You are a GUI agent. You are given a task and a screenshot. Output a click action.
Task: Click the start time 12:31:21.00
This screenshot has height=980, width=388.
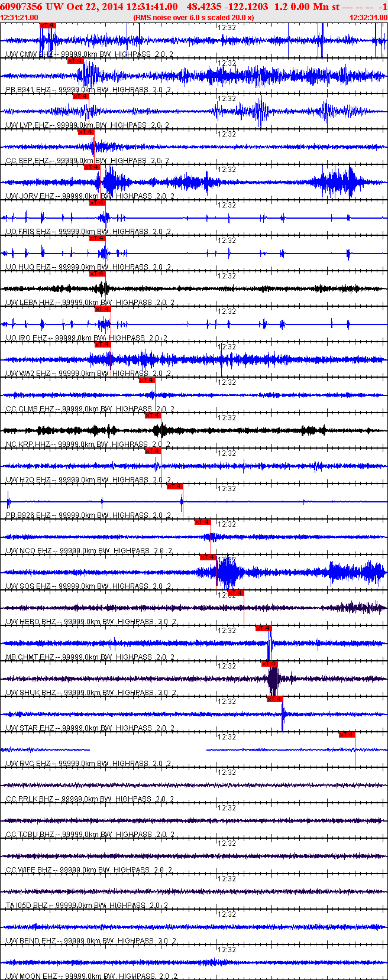click(20, 18)
